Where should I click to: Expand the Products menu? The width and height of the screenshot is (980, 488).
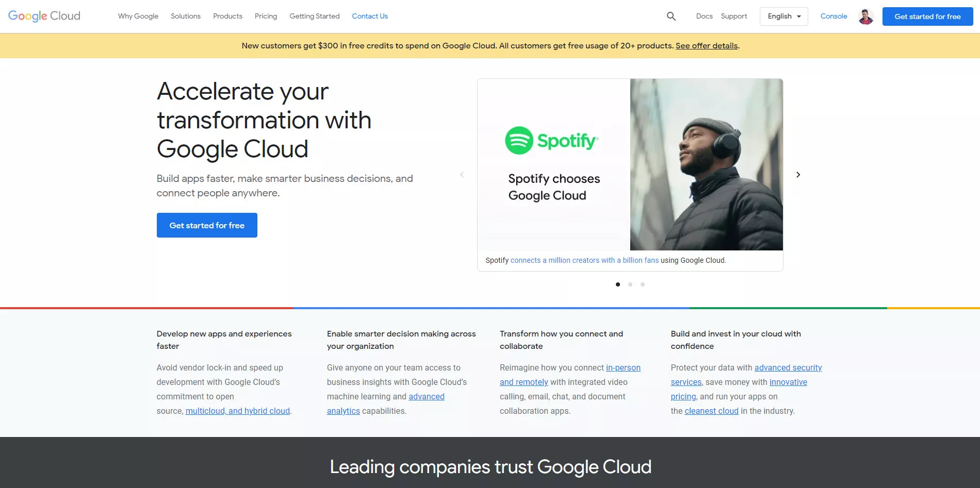point(227,16)
